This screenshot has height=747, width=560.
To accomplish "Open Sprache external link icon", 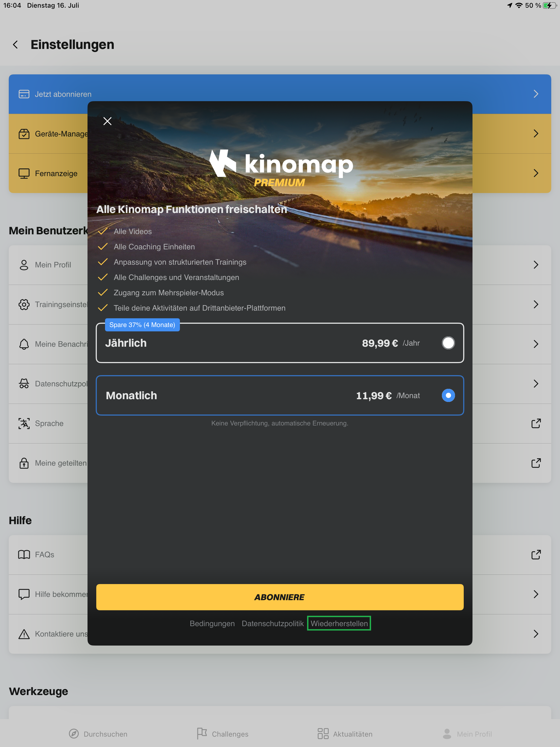I will [536, 424].
